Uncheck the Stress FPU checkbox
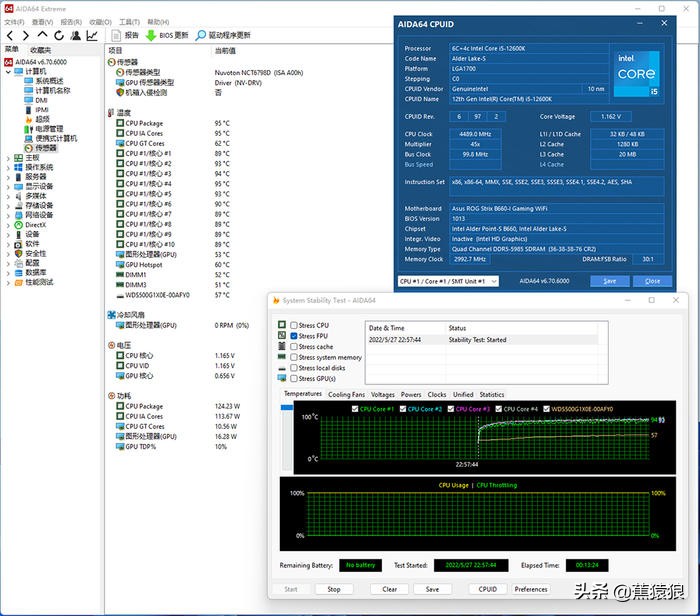This screenshot has height=616, width=700. (294, 336)
